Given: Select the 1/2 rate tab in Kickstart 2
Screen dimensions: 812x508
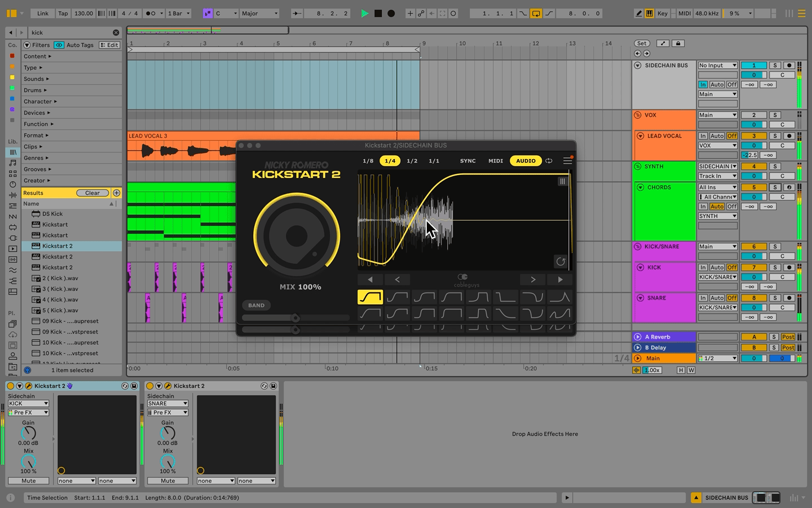Looking at the screenshot, I should (412, 161).
